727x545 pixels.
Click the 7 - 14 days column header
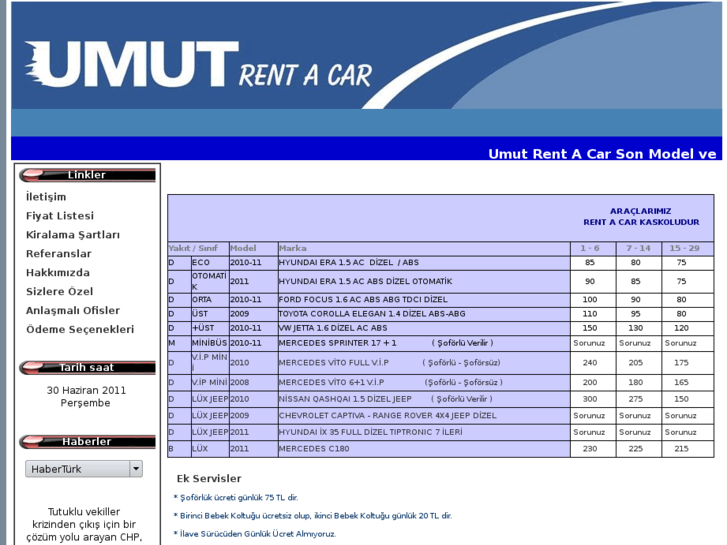(638, 248)
